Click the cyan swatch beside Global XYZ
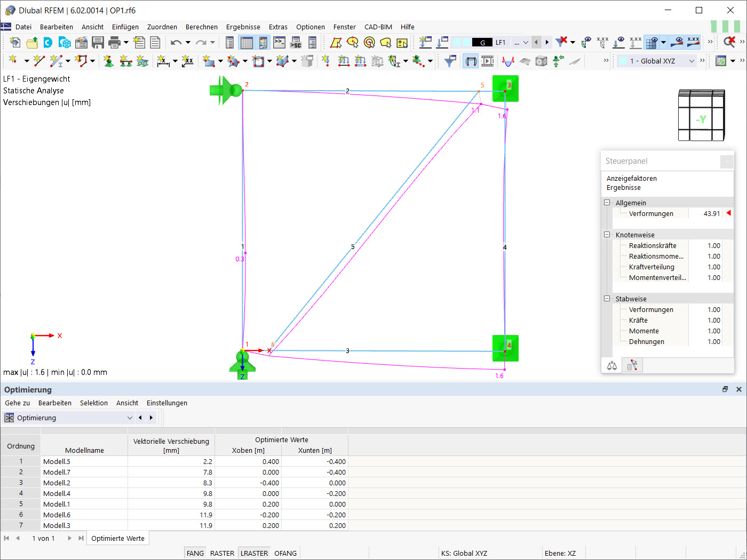Image resolution: width=747 pixels, height=560 pixels. (623, 61)
